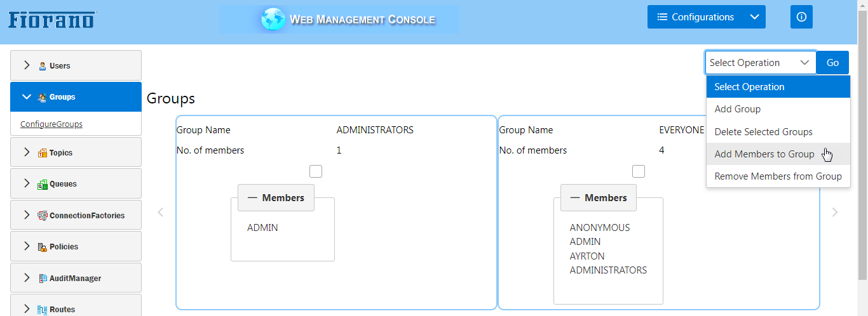Open the info icon button in header
This screenshot has width=868, height=316.
pyautogui.click(x=801, y=17)
